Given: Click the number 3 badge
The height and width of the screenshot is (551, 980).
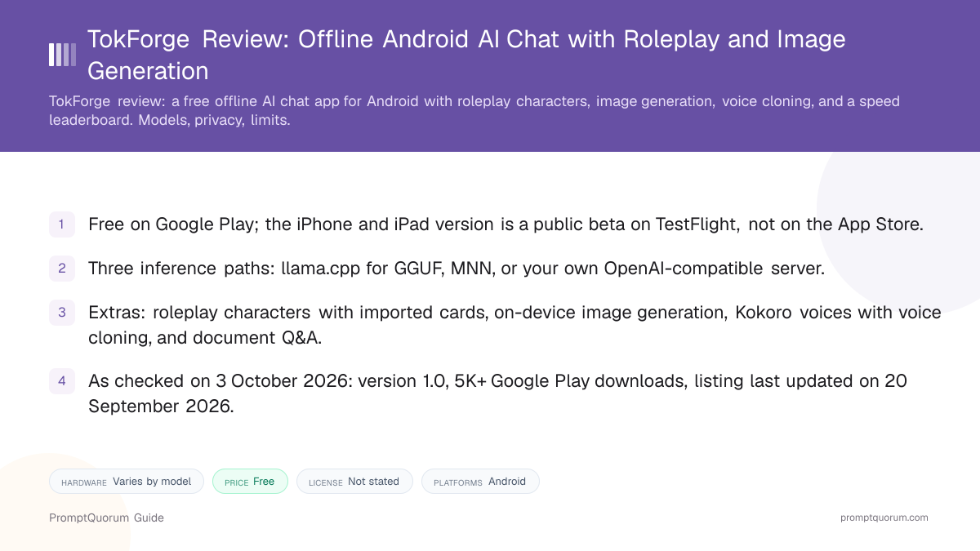Looking at the screenshot, I should (x=62, y=313).
